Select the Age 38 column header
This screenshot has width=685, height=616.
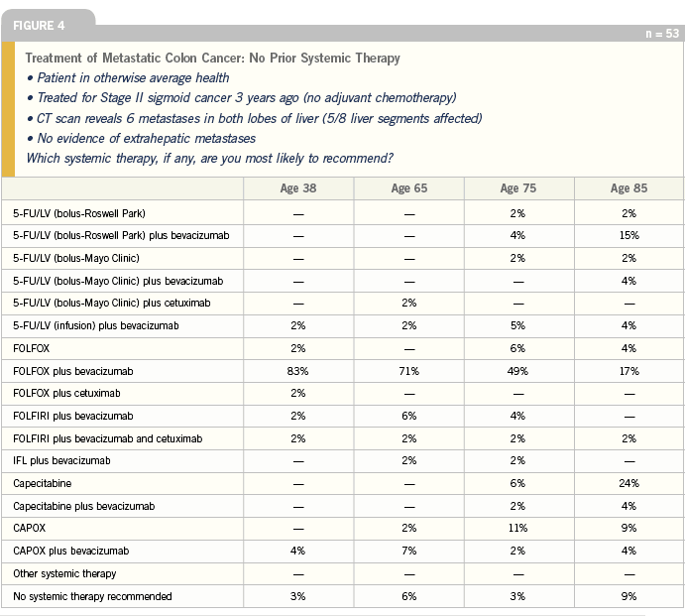(298, 188)
